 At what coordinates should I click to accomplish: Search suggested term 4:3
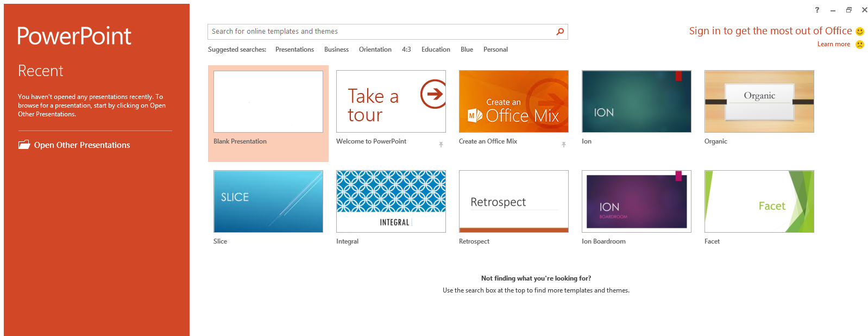(x=406, y=49)
